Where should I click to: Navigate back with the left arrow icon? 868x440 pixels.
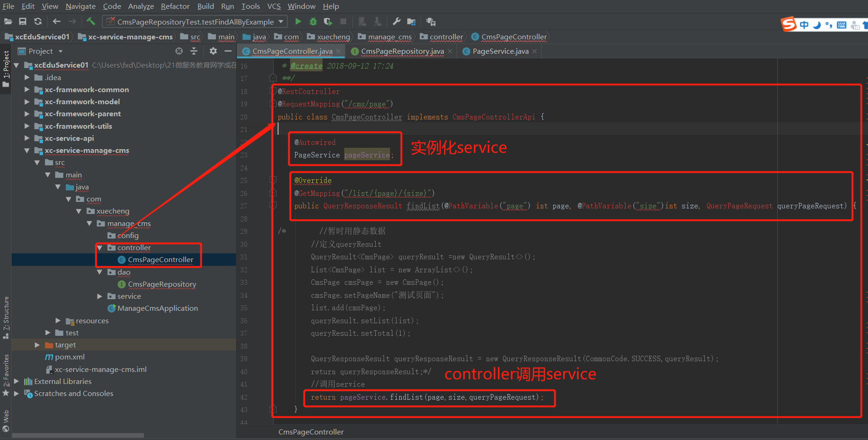56,21
